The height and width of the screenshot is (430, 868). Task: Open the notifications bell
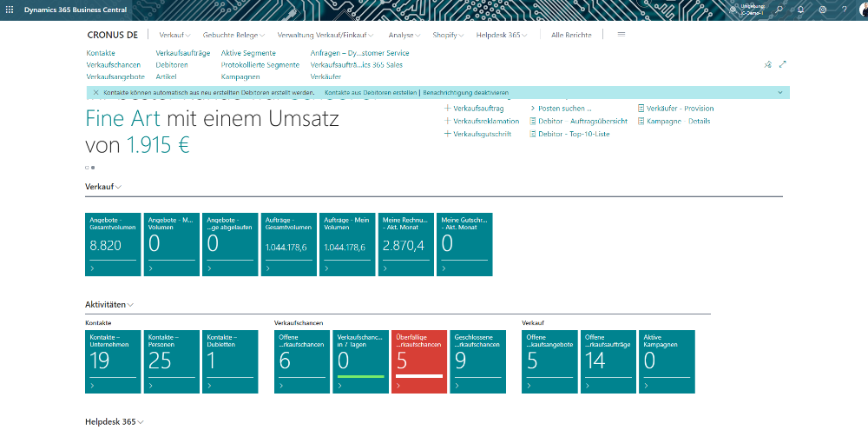click(x=800, y=10)
